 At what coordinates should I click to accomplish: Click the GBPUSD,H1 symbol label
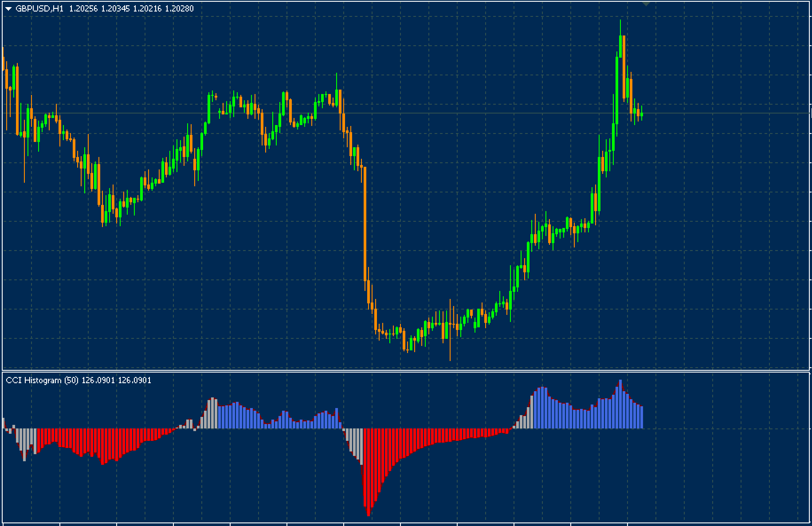pos(39,8)
